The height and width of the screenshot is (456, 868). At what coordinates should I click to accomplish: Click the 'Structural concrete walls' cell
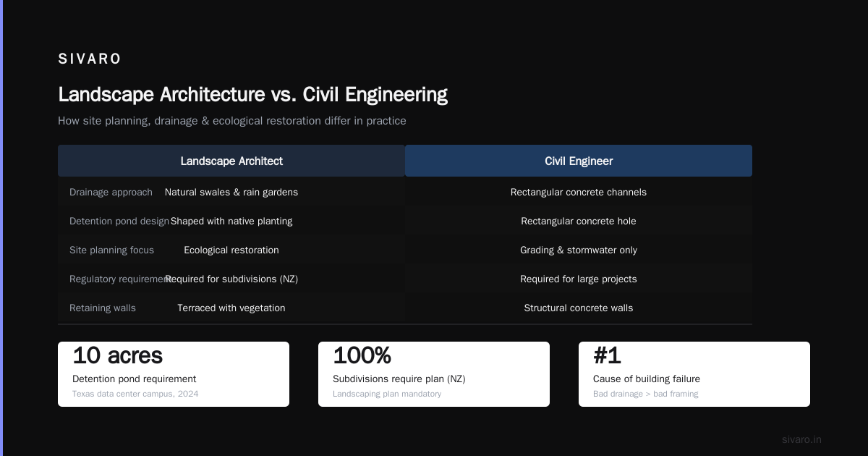579,308
